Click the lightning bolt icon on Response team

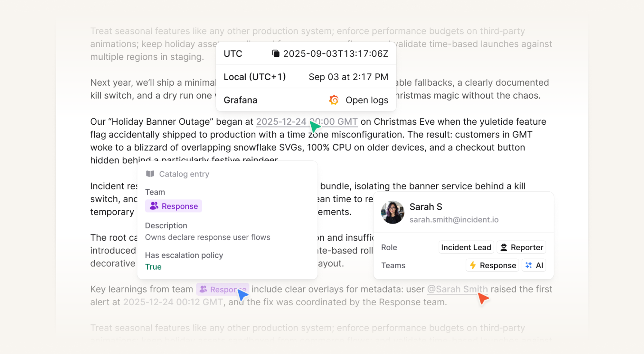coord(473,265)
